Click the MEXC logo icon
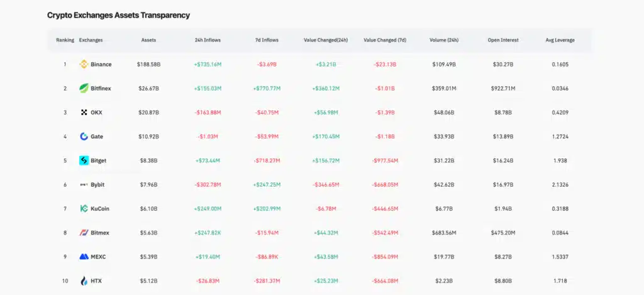644x295 pixels. pos(84,257)
